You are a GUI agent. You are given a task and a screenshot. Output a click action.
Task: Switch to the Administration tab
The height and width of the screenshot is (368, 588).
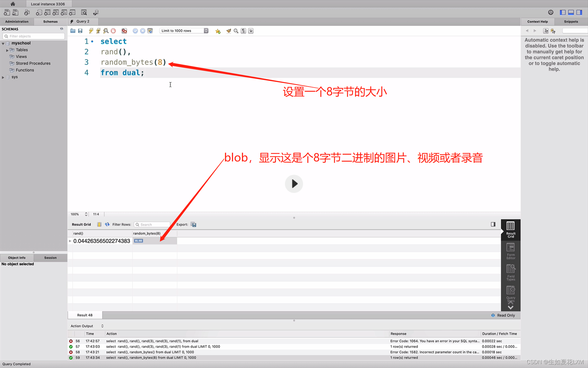[17, 22]
